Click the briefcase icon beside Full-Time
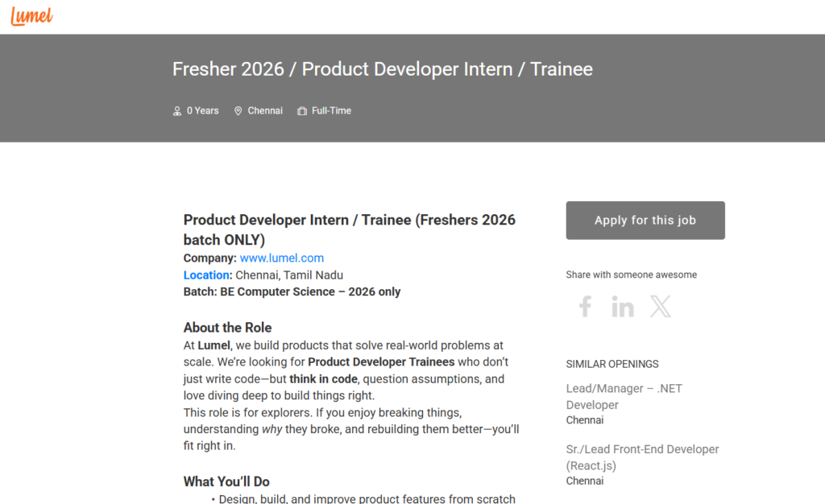Image resolution: width=825 pixels, height=504 pixels. [304, 110]
